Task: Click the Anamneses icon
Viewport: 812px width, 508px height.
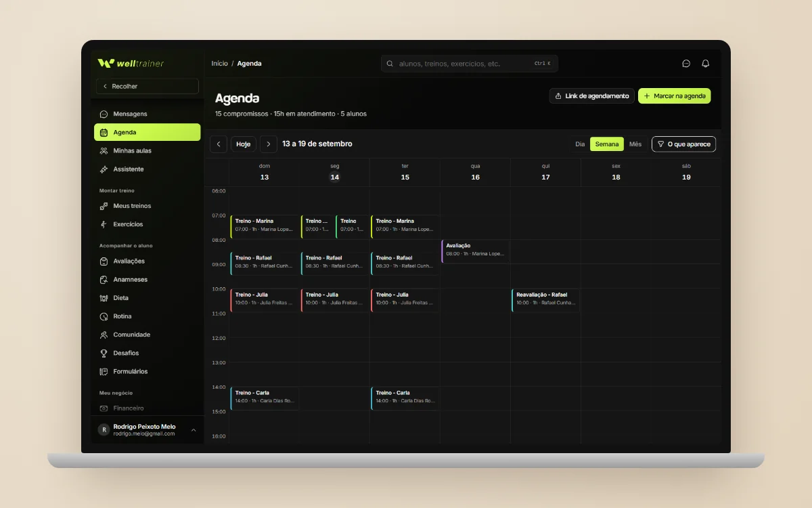Action: [x=104, y=279]
